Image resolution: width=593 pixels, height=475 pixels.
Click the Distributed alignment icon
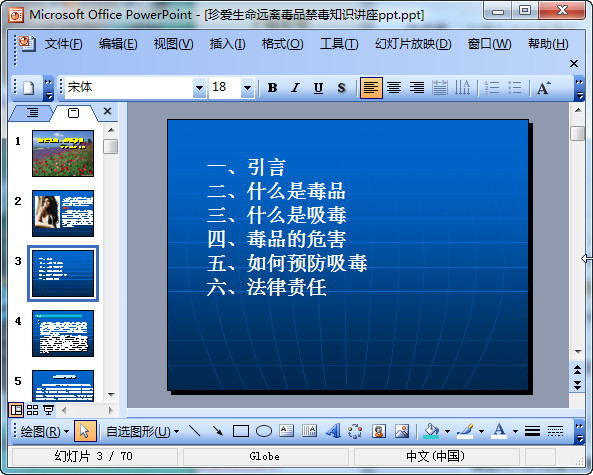440,88
